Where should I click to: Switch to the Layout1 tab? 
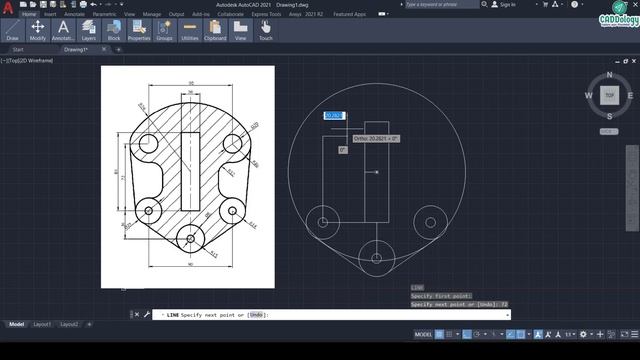coord(42,324)
